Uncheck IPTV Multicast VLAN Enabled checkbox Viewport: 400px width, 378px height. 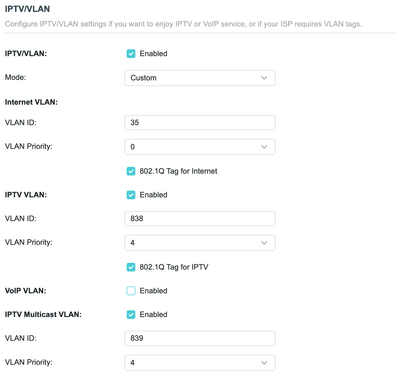[131, 314]
